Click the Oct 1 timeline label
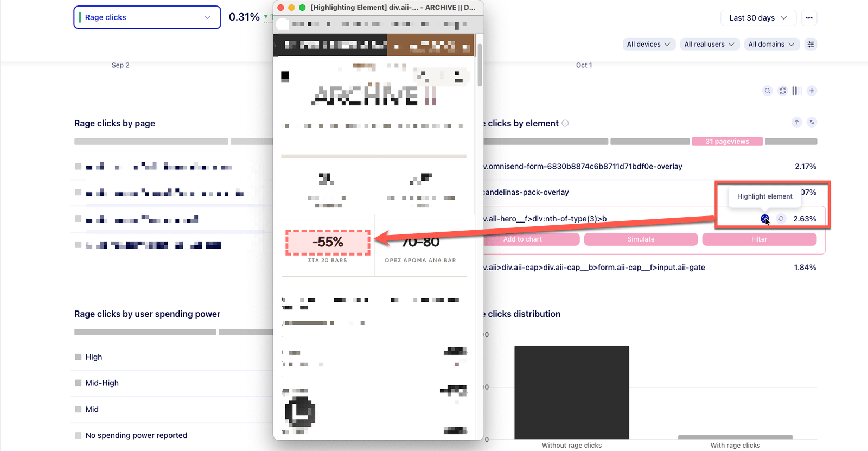 coord(584,65)
